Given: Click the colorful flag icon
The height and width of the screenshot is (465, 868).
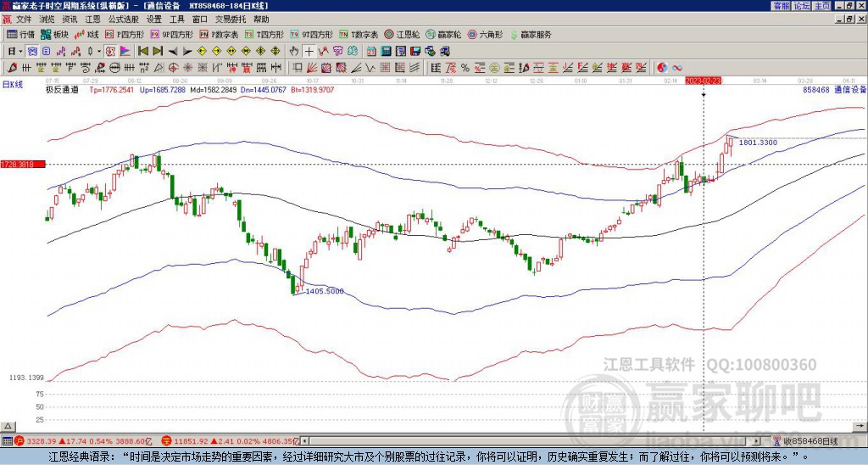Looking at the screenshot, I should pyautogui.click(x=125, y=52).
